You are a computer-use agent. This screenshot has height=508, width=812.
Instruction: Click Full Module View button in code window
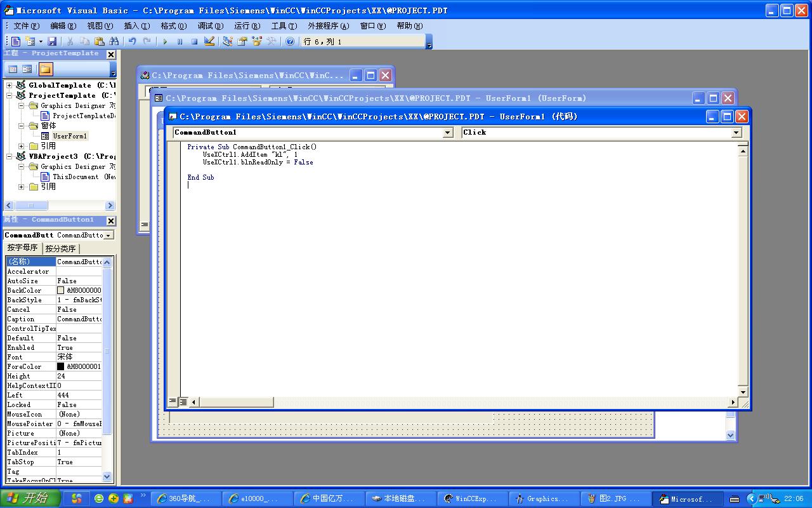[x=183, y=401]
